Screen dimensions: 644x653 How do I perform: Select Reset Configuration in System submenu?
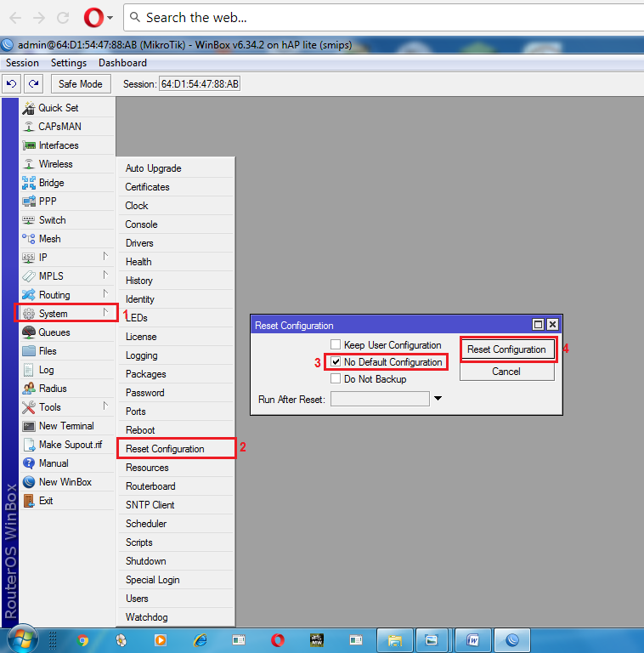click(x=176, y=449)
